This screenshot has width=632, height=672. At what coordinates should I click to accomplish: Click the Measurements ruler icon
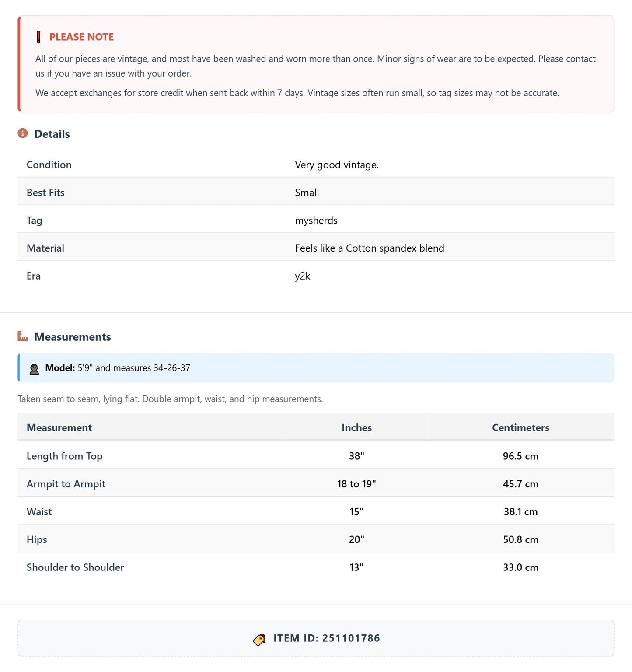(23, 336)
